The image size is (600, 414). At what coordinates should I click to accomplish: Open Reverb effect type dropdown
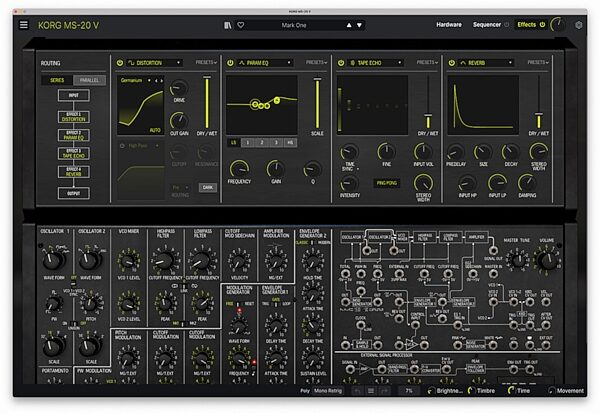(486, 63)
